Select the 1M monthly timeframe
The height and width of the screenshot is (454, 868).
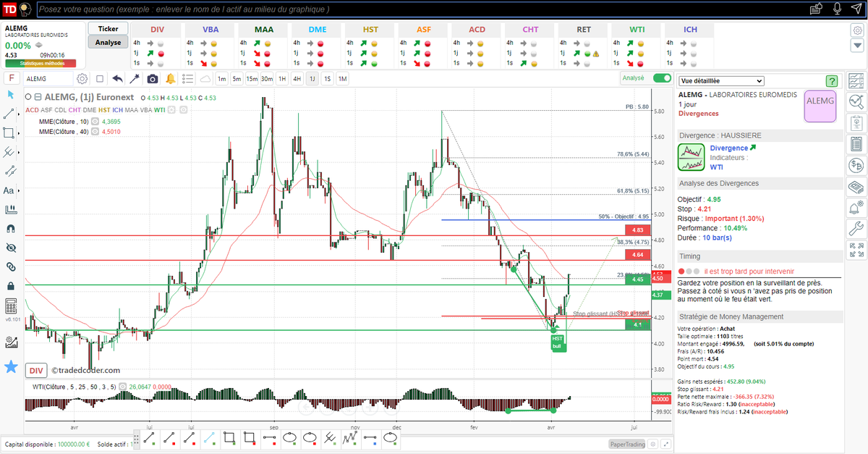pyautogui.click(x=342, y=79)
